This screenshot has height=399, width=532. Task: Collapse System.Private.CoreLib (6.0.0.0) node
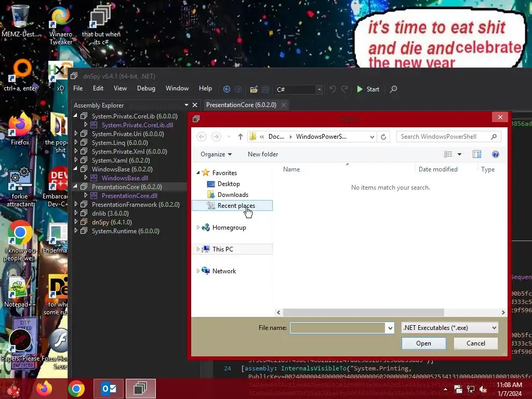click(75, 116)
